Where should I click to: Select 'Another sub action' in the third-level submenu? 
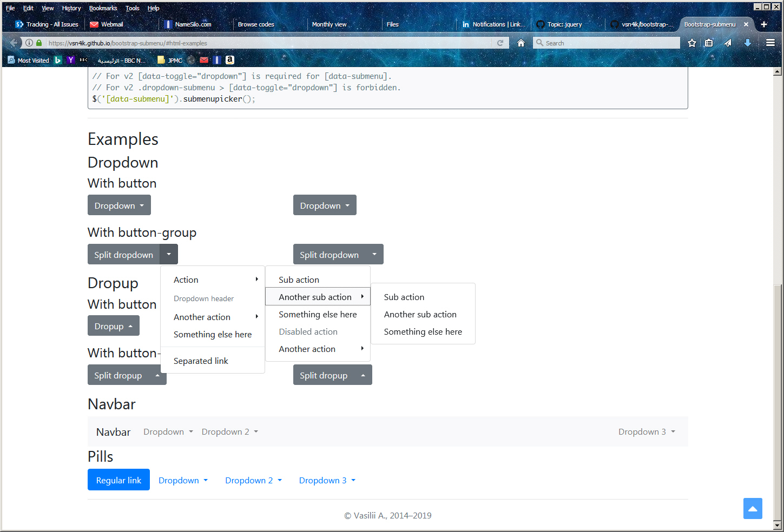[420, 314]
